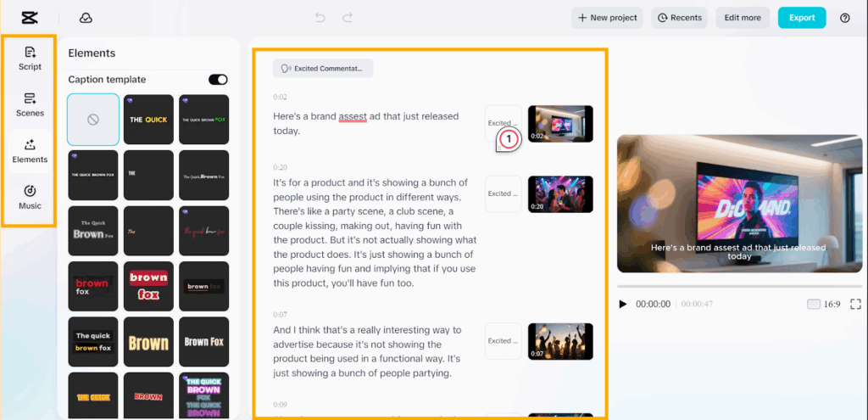Open the Excited Commentat... voice selector
The width and height of the screenshot is (868, 420).
coord(323,68)
